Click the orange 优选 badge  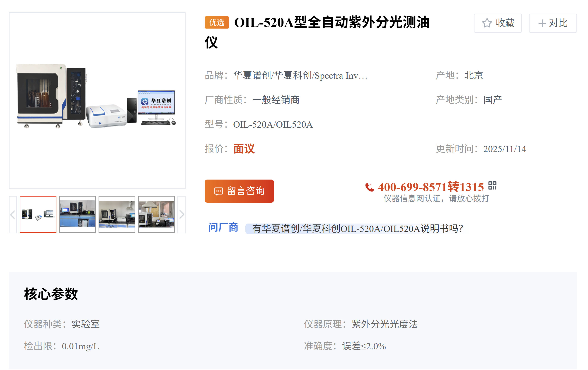click(217, 22)
